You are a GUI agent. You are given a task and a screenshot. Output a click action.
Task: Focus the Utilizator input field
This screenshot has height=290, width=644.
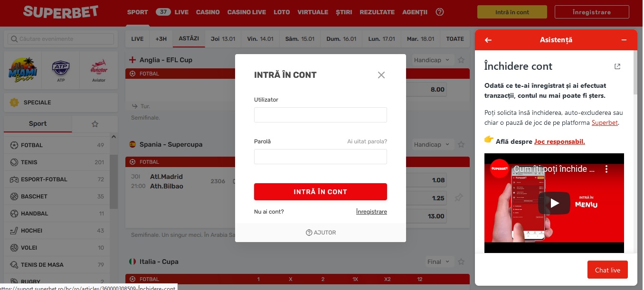coord(321,115)
